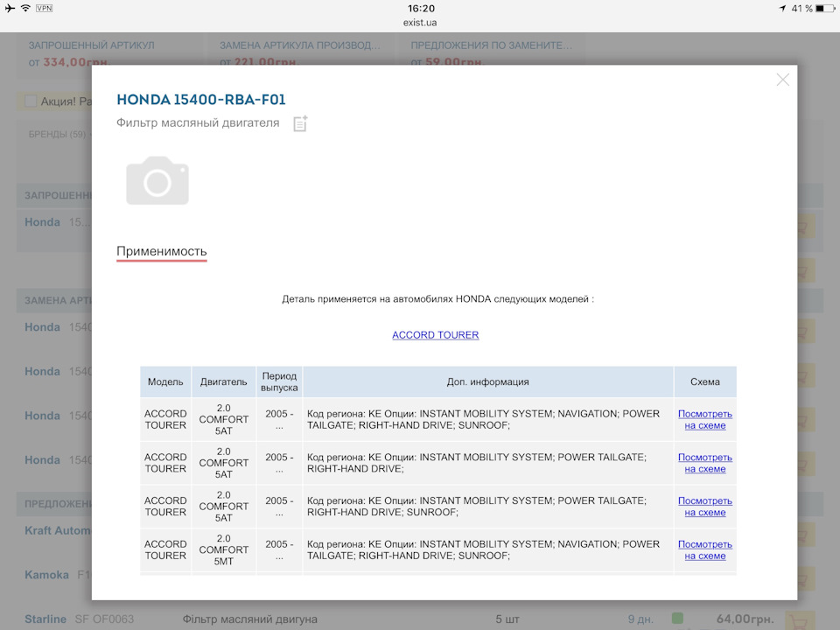Open the camera placeholder product image
The image size is (840, 630).
click(x=157, y=180)
